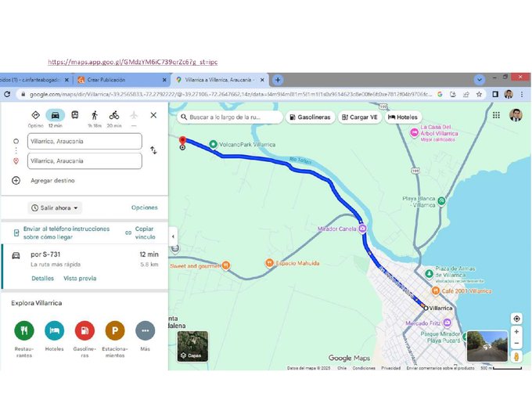532x411 pixels.
Task: Switch to cycling travel mode
Action: pos(114,115)
